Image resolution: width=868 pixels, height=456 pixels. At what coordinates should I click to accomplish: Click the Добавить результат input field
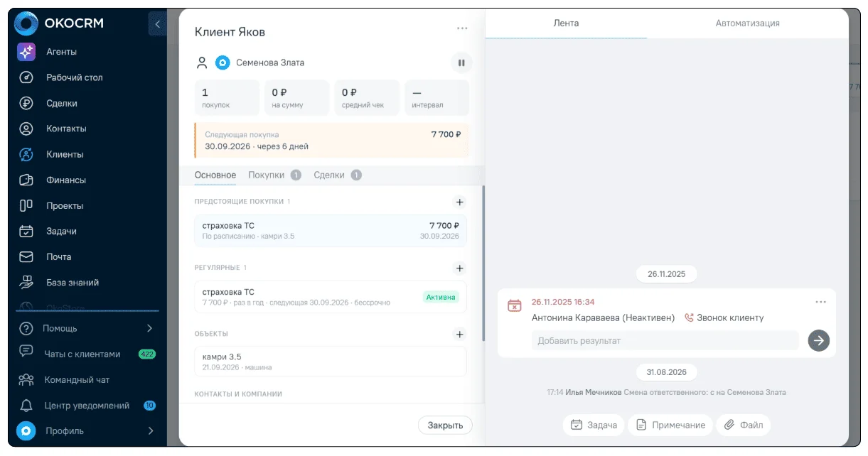coord(665,340)
